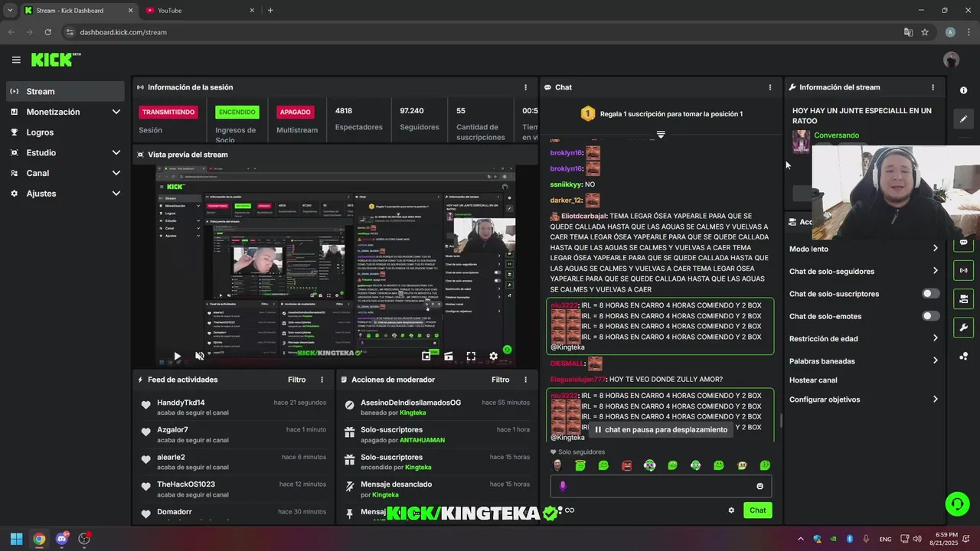The width and height of the screenshot is (980, 551).
Task: Open the browser tab search dropdown
Action: [x=10, y=11]
